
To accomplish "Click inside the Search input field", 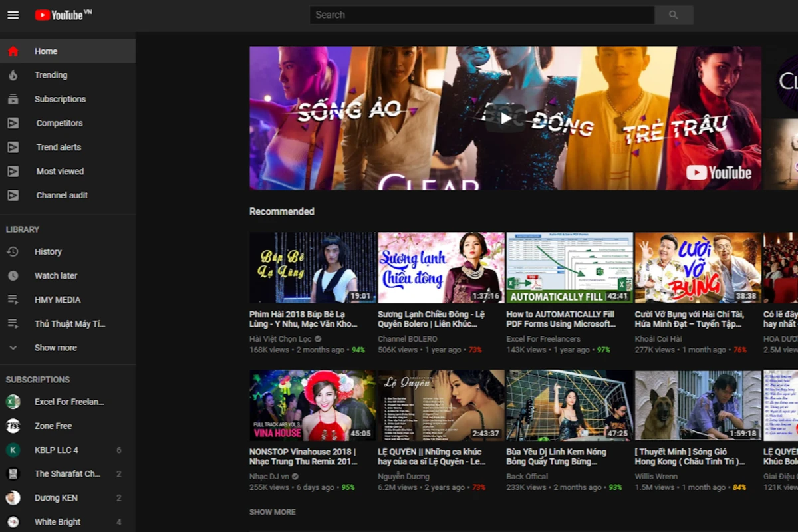I will (x=482, y=15).
